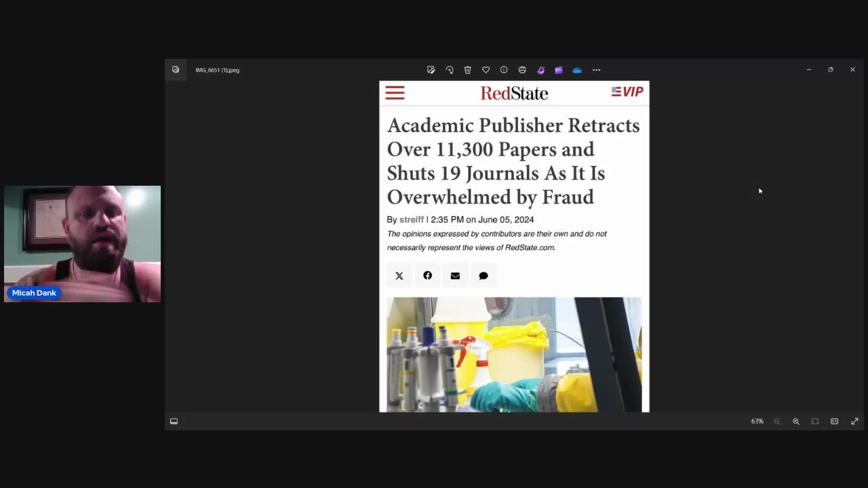This screenshot has height=488, width=868.
Task: Click the date June 05, 2024
Action: pyautogui.click(x=506, y=220)
